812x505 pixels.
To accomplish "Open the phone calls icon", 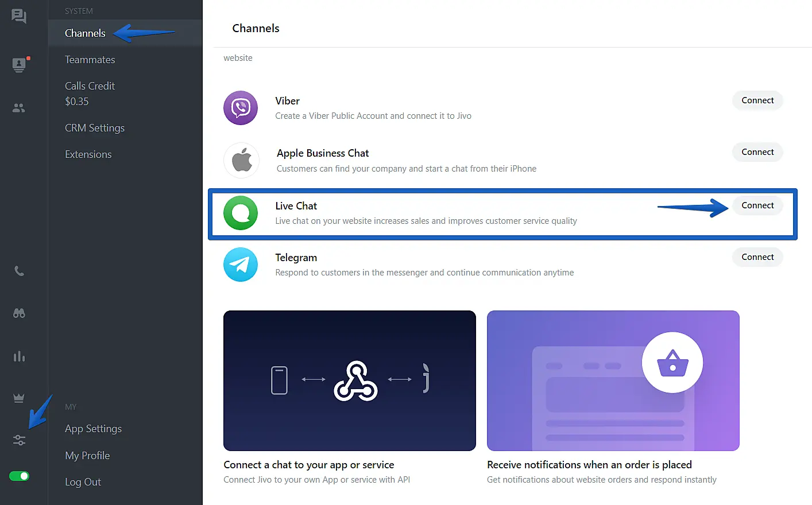I will (19, 271).
